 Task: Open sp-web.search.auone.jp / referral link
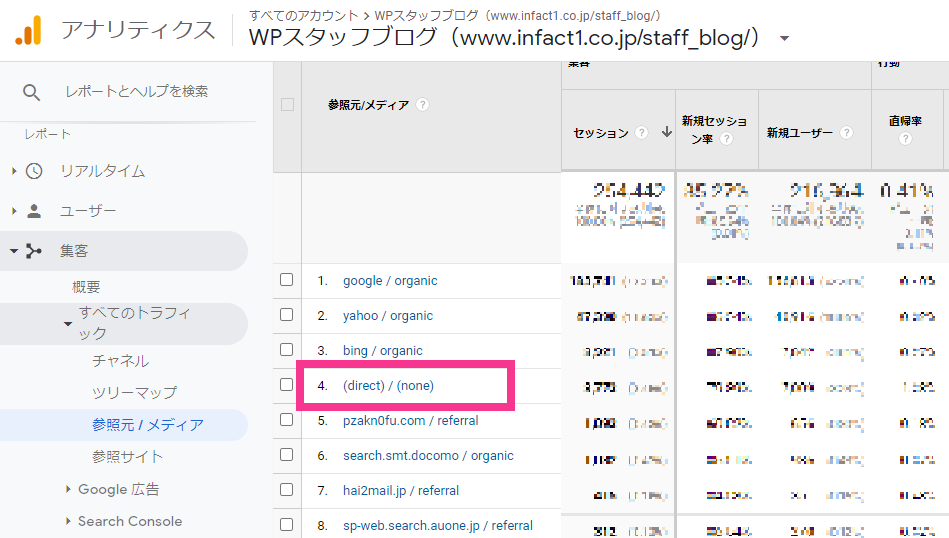pos(438,526)
